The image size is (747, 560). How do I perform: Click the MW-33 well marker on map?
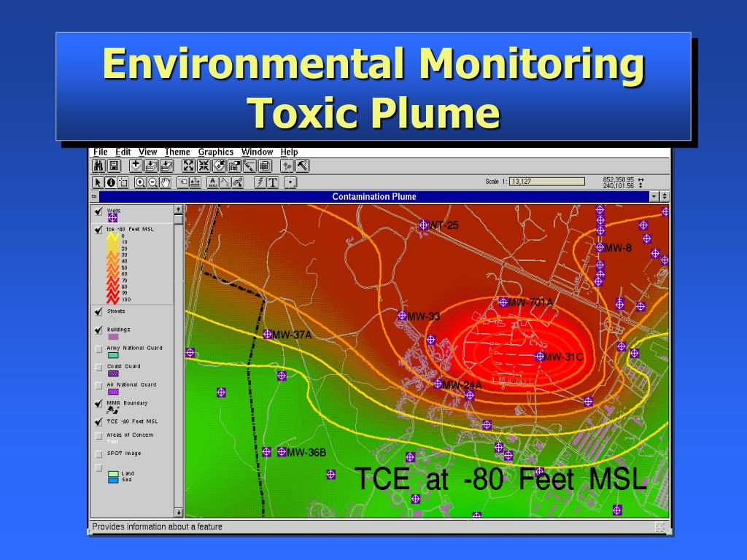coord(402,315)
